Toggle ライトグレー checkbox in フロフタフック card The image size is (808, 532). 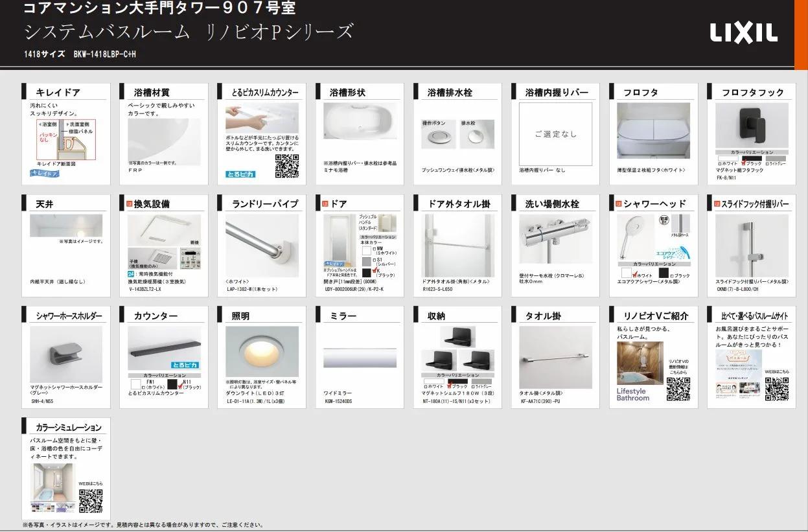[x=767, y=164]
